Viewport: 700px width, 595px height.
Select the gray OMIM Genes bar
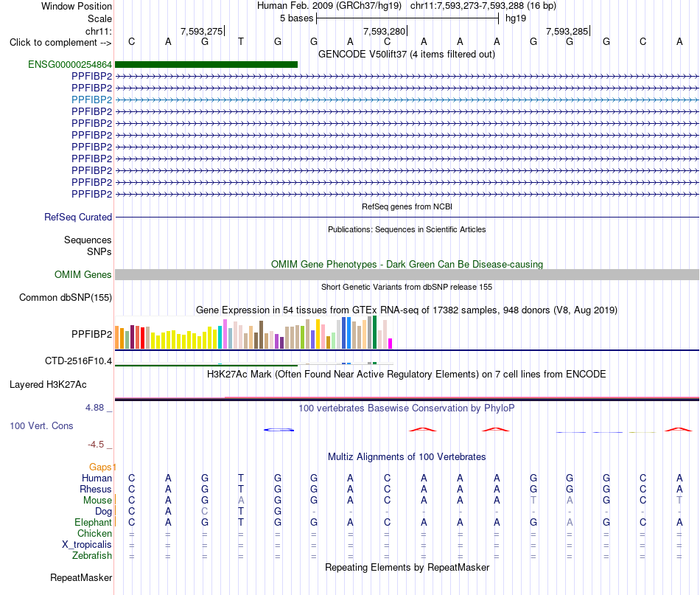pos(407,275)
